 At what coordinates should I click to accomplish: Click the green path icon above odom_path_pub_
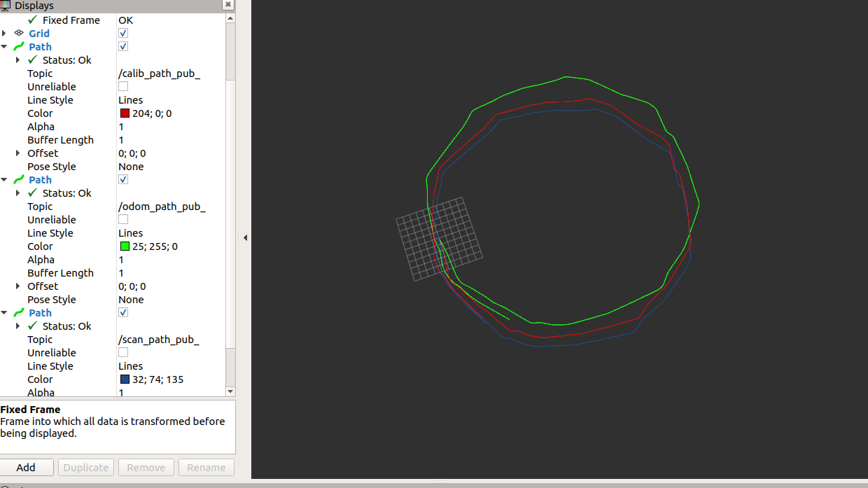(x=19, y=179)
